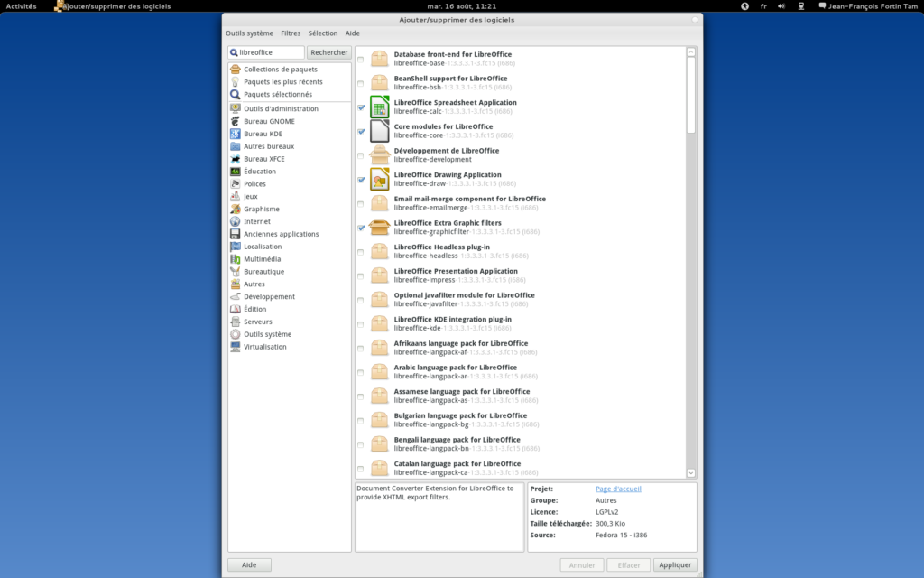Select the Virtualisation category icon

point(236,347)
